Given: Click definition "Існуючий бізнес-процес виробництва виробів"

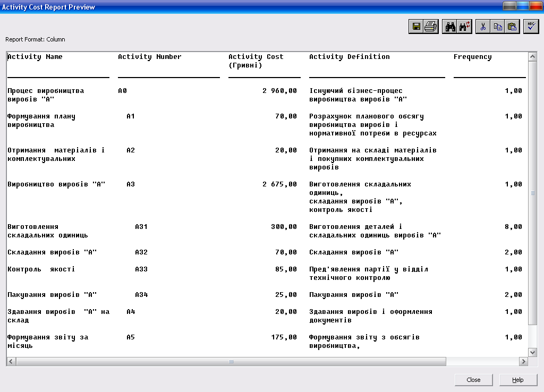Looking at the screenshot, I should 358,95.
